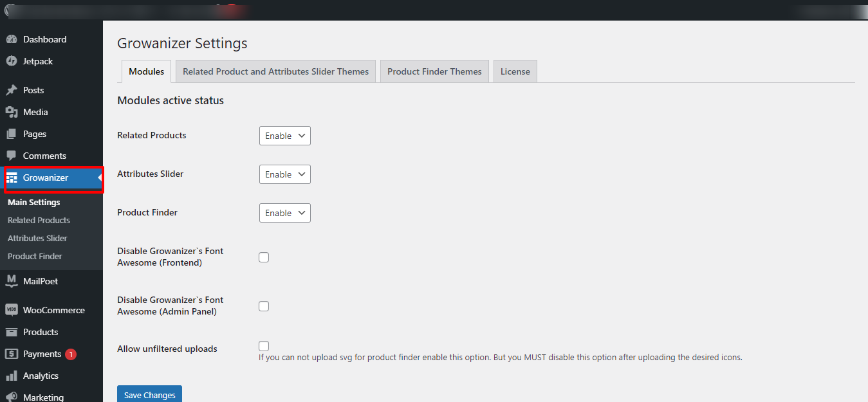Viewport: 868px width, 402px height.
Task: Open the License tab
Action: coord(515,71)
